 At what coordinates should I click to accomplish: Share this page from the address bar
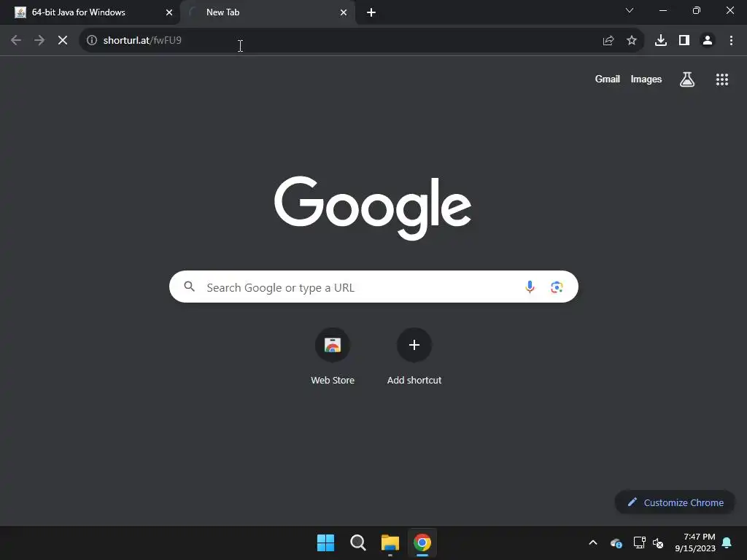608,41
